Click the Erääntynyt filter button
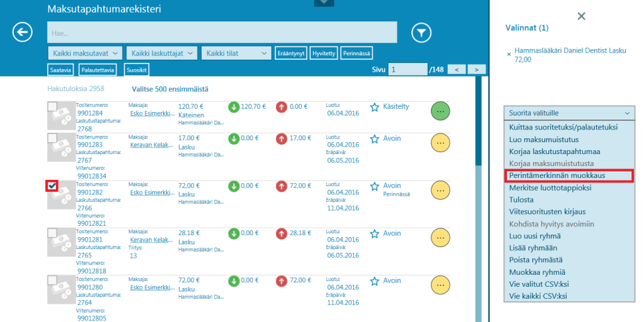The height and width of the screenshot is (322, 644). (291, 53)
